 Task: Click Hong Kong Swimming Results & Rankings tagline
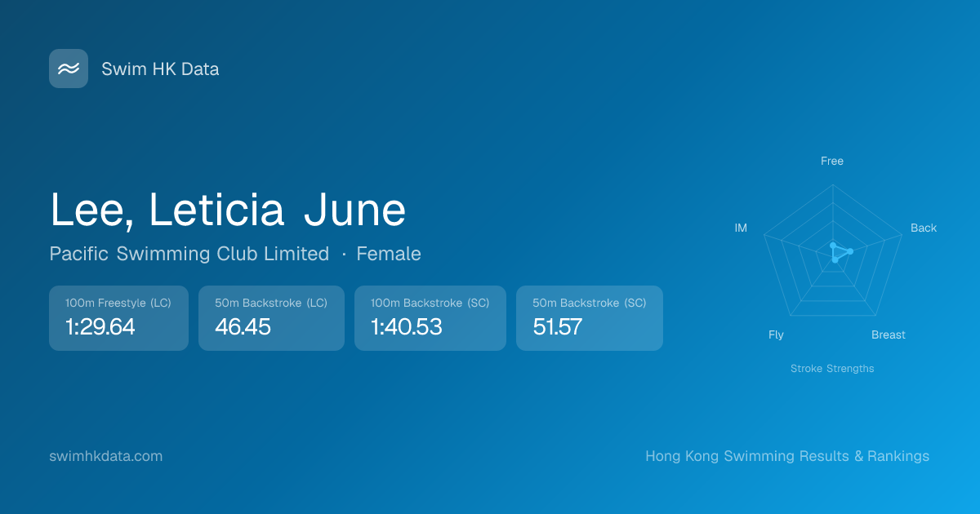coord(787,456)
